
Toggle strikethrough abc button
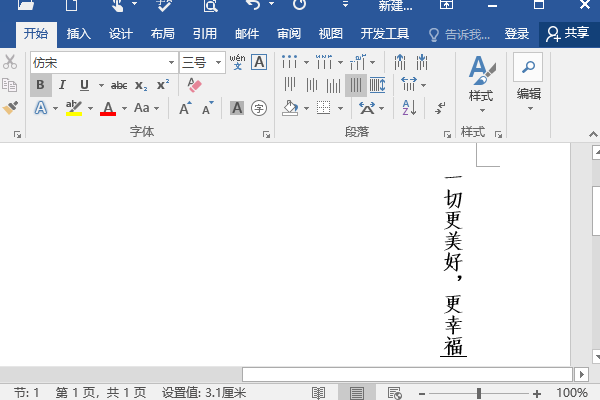(119, 85)
